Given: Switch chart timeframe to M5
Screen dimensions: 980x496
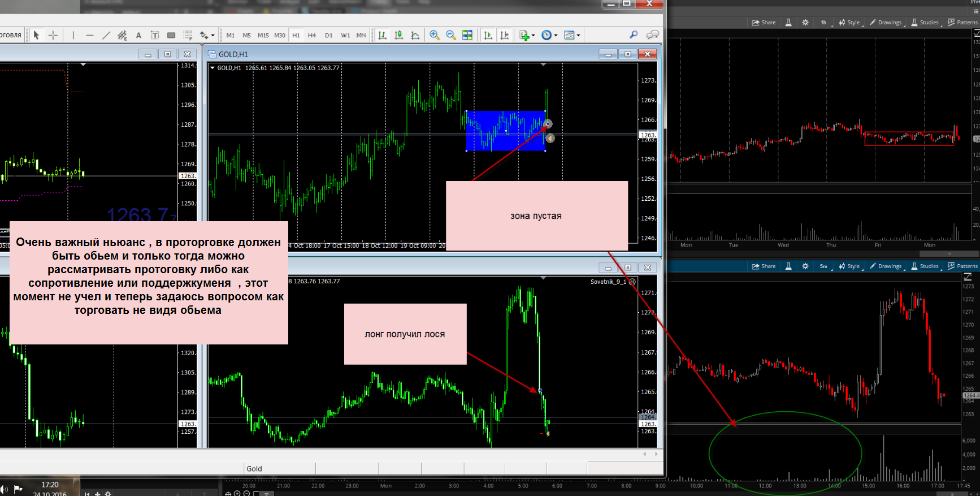Looking at the screenshot, I should tap(247, 35).
